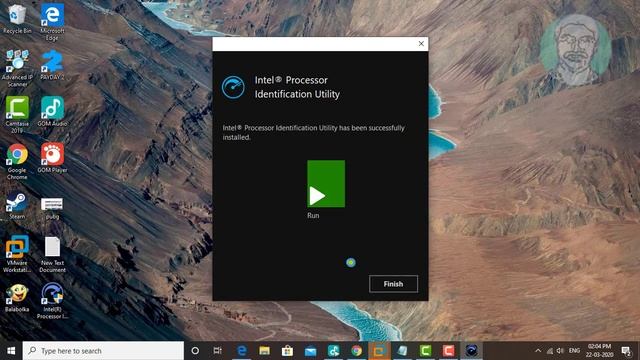Open the red Camtasia recorder taskbar icon
The height and width of the screenshot is (360, 640).
[x=448, y=351]
